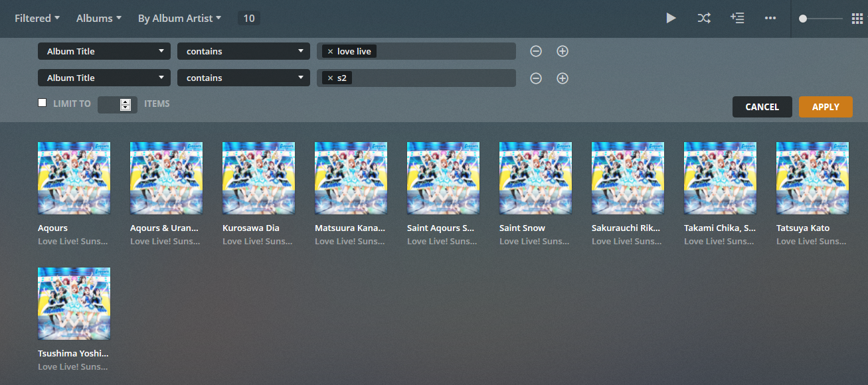Open the Filtered dropdown menu
Image resolution: width=868 pixels, height=385 pixels.
(37, 18)
